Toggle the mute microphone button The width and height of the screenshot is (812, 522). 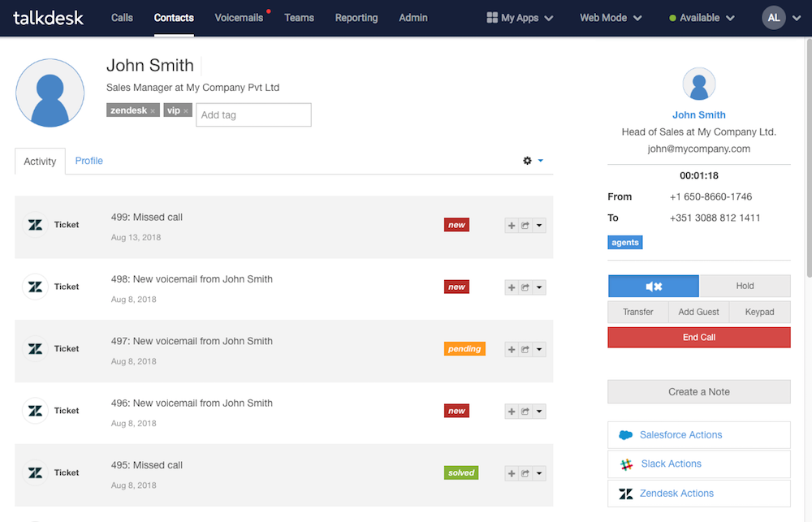(x=653, y=286)
